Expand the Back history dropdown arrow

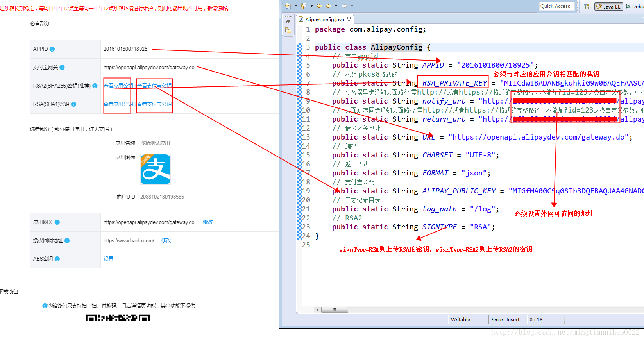point(336,6)
